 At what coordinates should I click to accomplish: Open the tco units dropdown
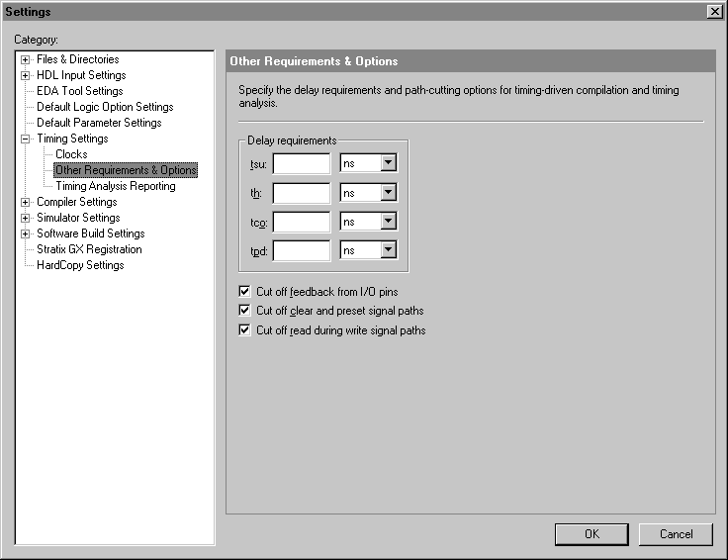tap(388, 222)
